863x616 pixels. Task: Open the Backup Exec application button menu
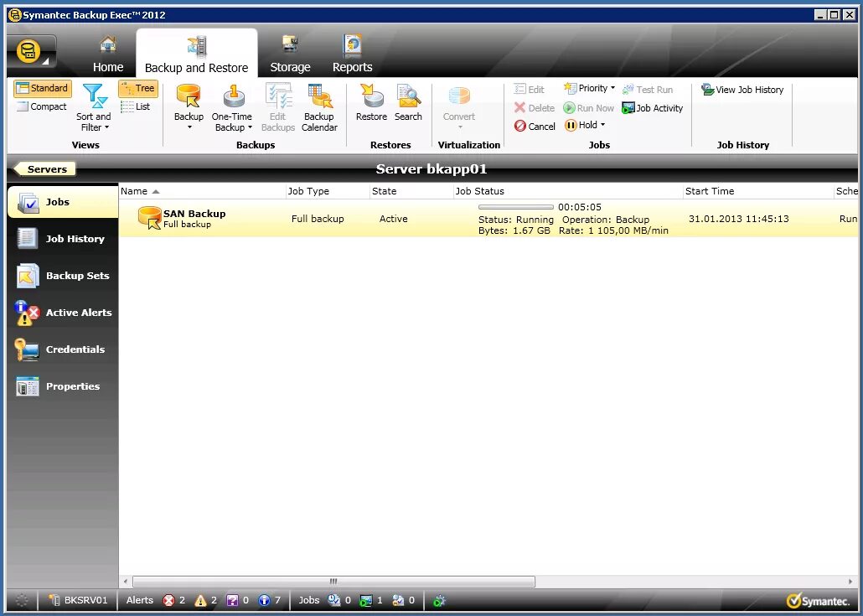[x=31, y=52]
